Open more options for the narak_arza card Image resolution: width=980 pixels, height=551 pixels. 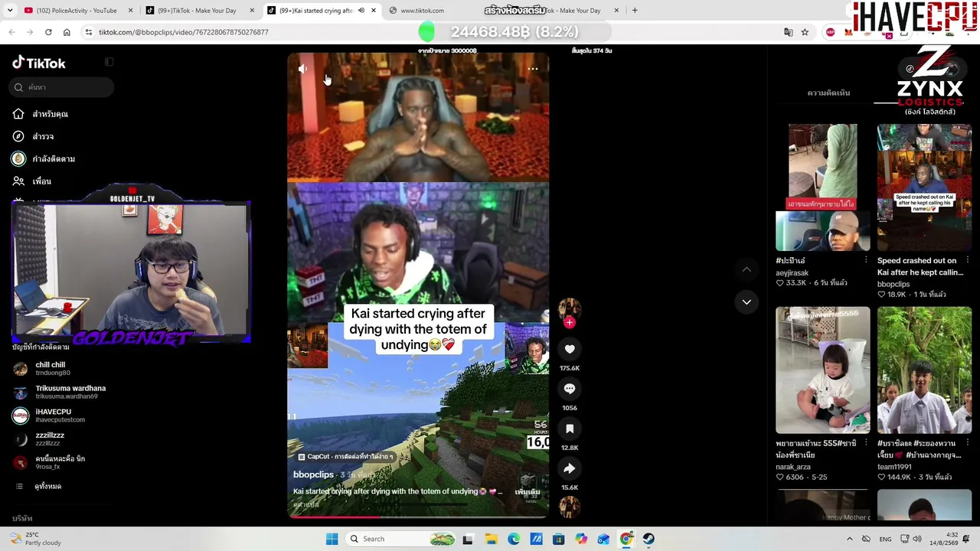[x=866, y=443]
